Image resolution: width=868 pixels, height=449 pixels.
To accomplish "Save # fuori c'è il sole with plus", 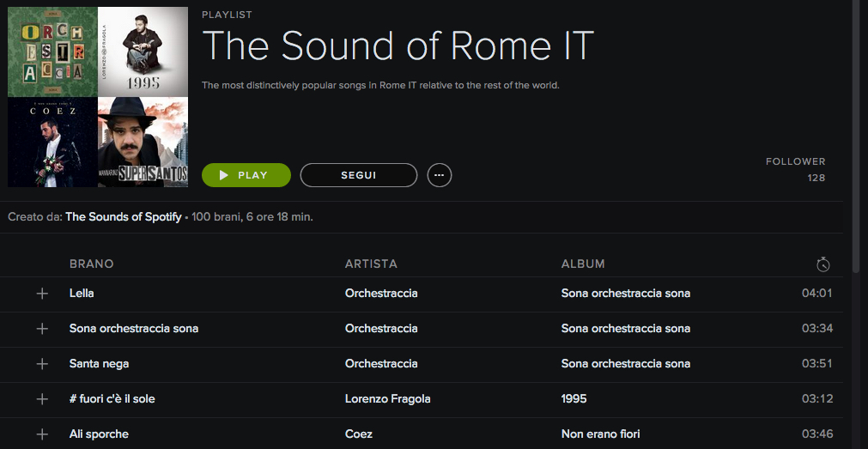I will (x=42, y=399).
